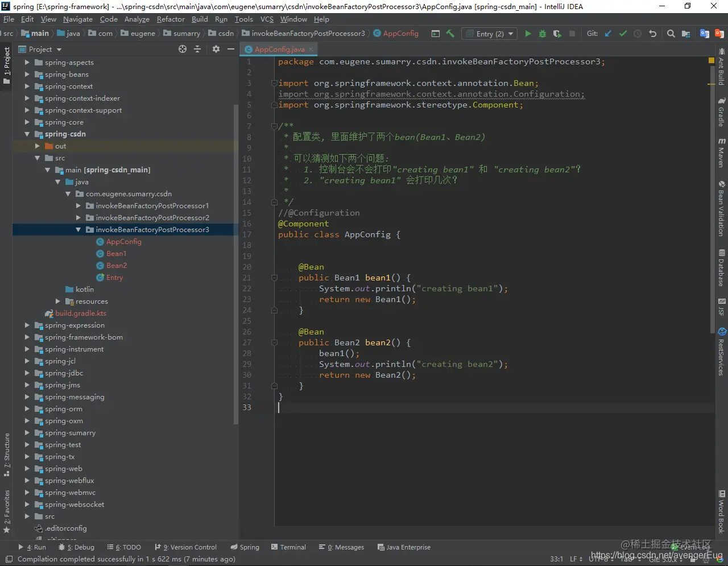This screenshot has width=728, height=566.
Task: Close the AppConfig.java editor tab
Action: pos(311,49)
